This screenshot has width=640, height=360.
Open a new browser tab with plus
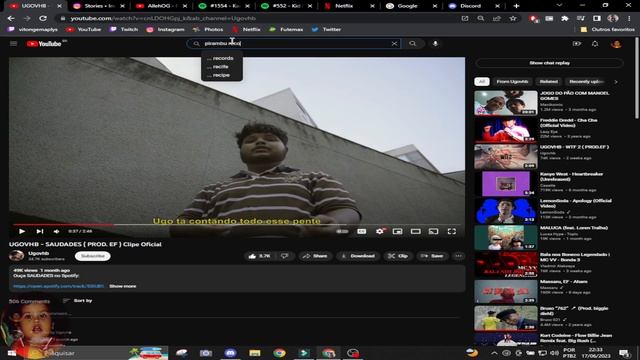click(x=516, y=6)
